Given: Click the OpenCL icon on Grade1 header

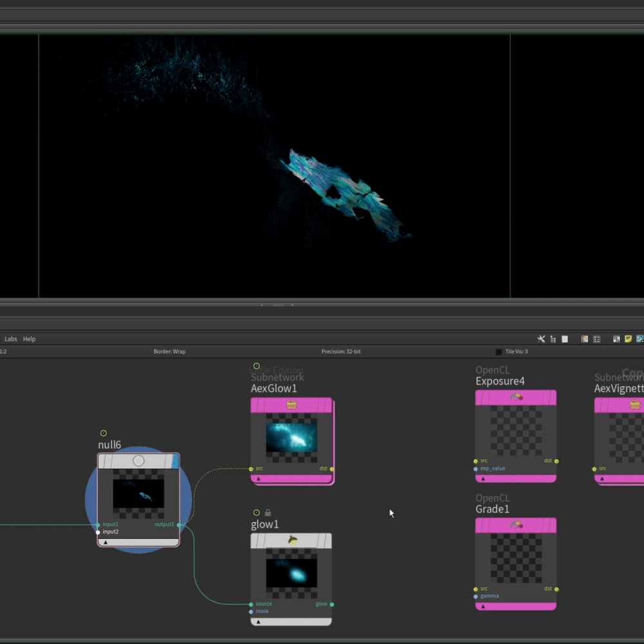Looking at the screenshot, I should click(x=516, y=525).
